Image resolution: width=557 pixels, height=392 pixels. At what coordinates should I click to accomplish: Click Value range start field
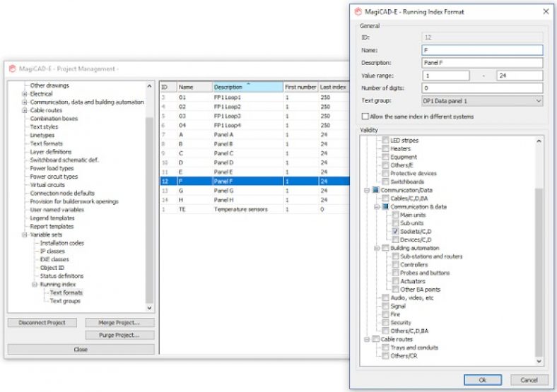446,76
